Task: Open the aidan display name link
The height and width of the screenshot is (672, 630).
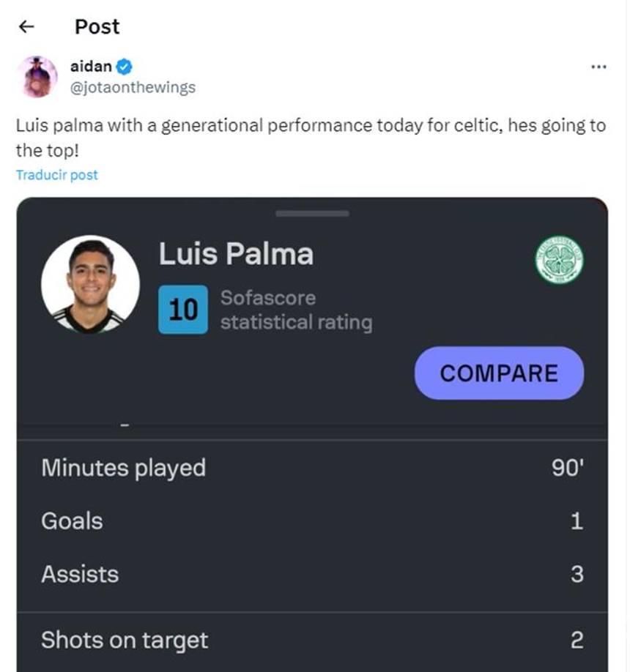Action: coord(91,67)
